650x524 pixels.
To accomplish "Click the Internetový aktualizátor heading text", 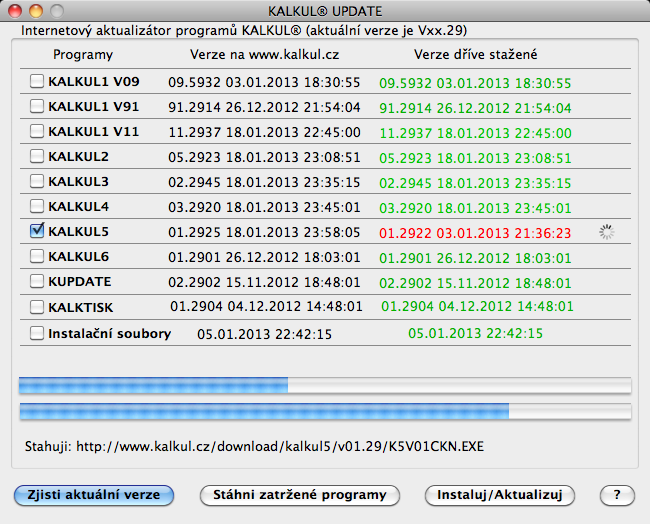I will tap(244, 31).
